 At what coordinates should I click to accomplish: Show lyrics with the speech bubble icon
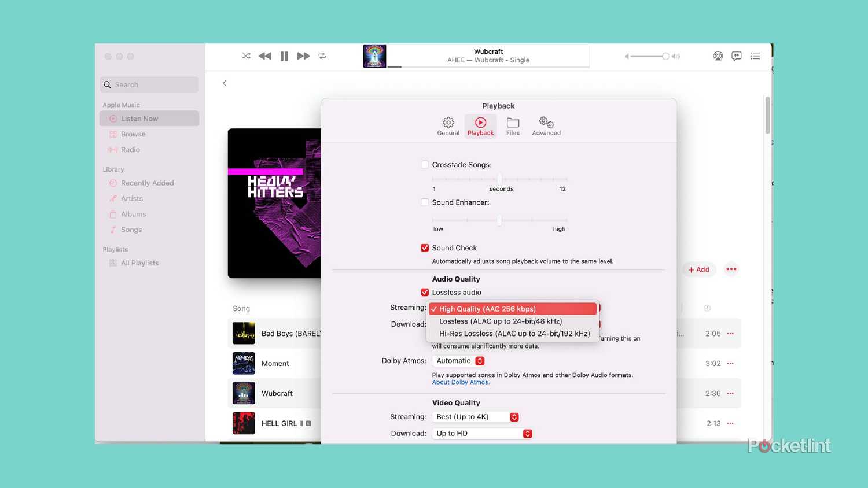point(736,56)
